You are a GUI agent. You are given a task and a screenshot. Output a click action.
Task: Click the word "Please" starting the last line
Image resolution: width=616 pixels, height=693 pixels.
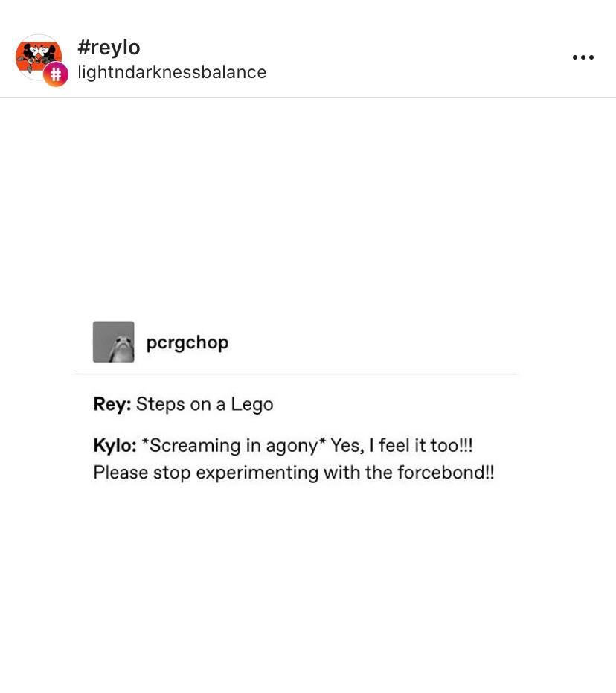tap(121, 473)
